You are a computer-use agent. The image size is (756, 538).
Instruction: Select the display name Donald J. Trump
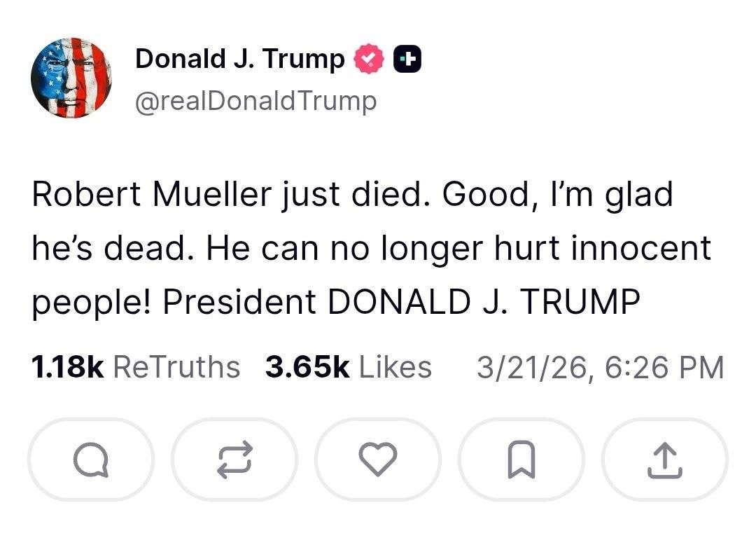point(241,58)
